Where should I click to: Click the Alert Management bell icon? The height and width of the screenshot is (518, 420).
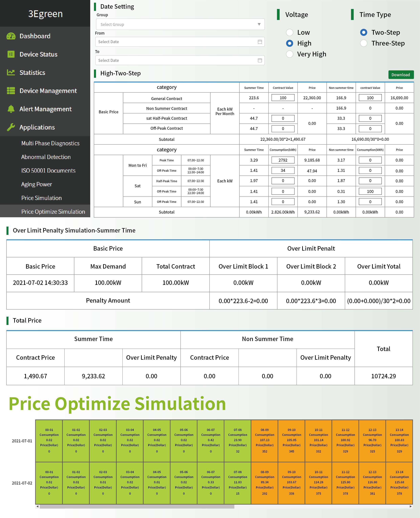tap(11, 109)
